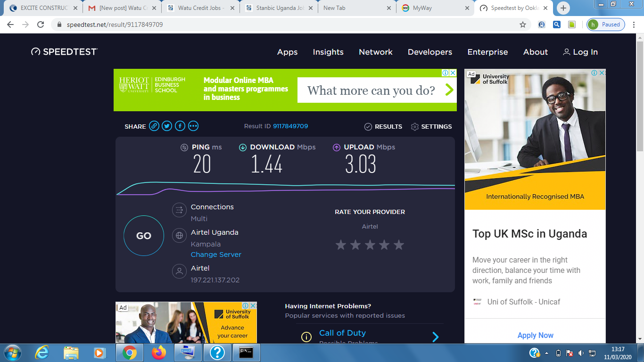This screenshot has width=644, height=362.
Task: Rate Airtel with the third star
Action: point(370,245)
